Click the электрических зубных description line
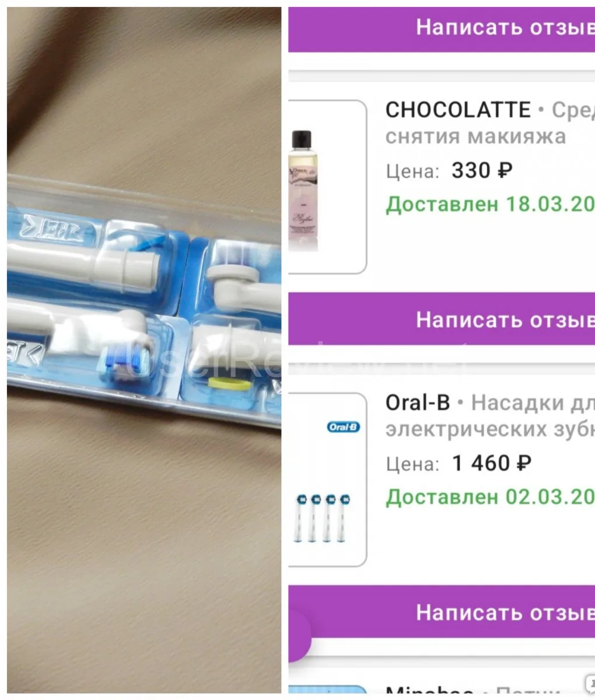Image resolution: width=595 pixels, height=700 pixels. pyautogui.click(x=490, y=429)
